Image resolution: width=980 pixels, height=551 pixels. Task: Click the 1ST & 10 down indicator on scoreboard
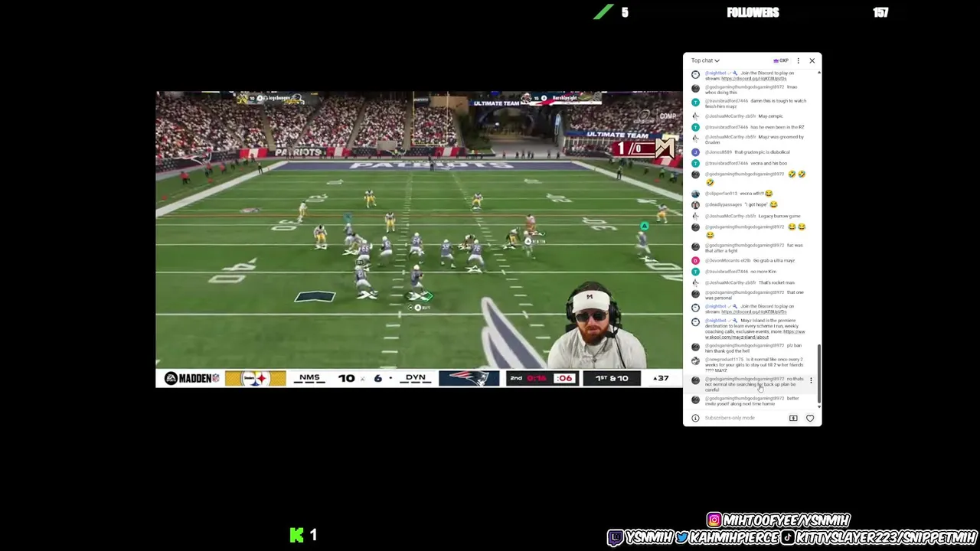[612, 378]
